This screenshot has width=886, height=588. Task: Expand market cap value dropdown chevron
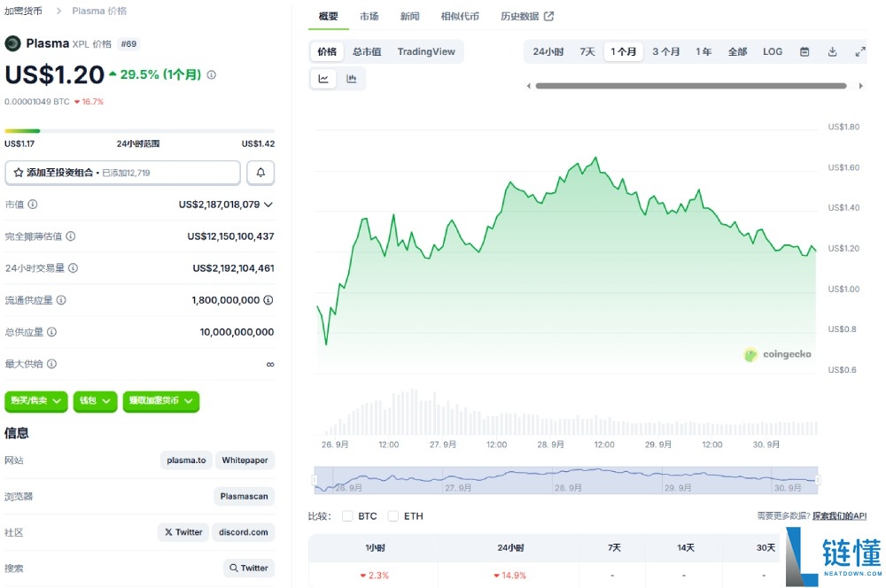pos(268,205)
